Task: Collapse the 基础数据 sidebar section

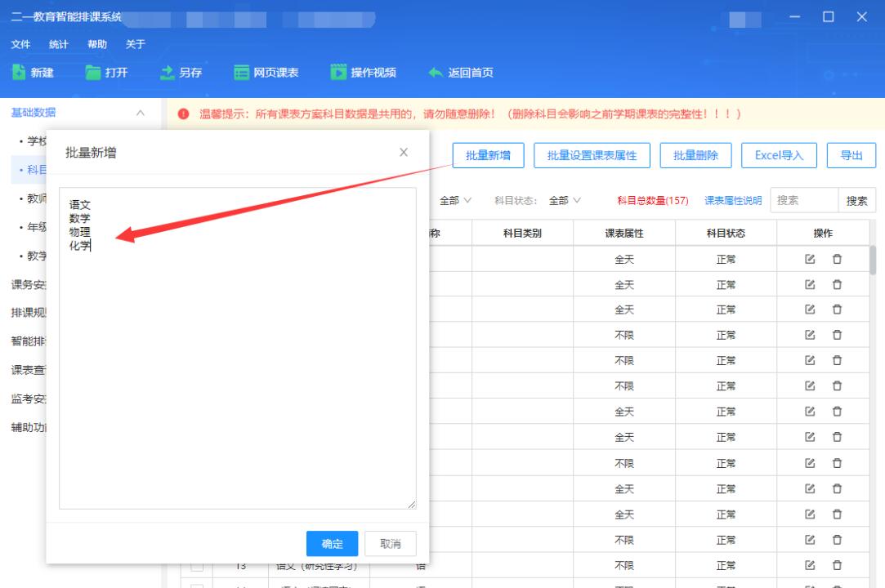Action: coord(141,113)
